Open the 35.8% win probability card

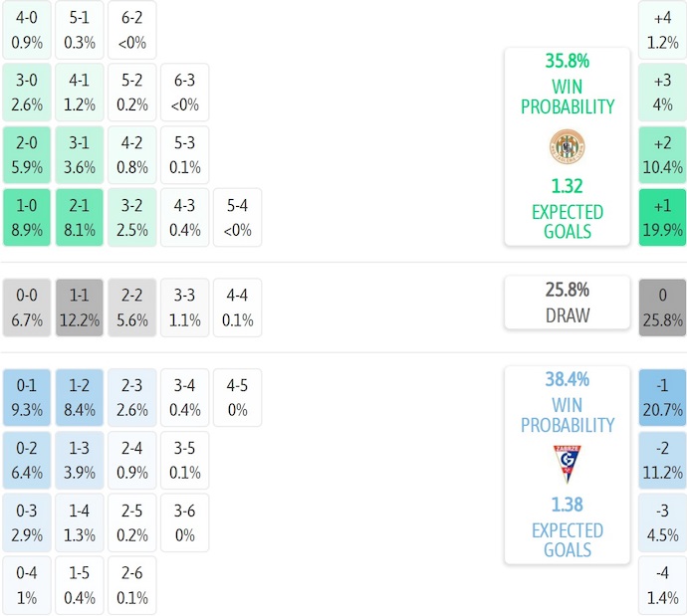(x=567, y=145)
